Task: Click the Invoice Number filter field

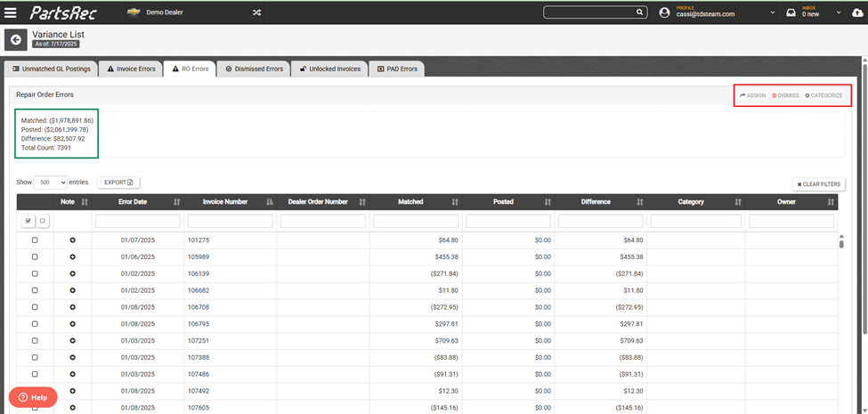Action: pos(231,222)
